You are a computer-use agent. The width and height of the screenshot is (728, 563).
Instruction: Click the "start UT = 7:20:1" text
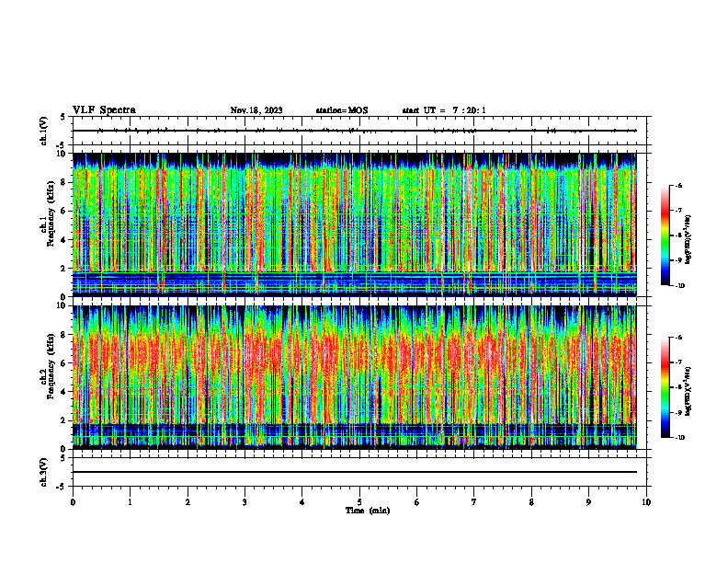coord(444,110)
